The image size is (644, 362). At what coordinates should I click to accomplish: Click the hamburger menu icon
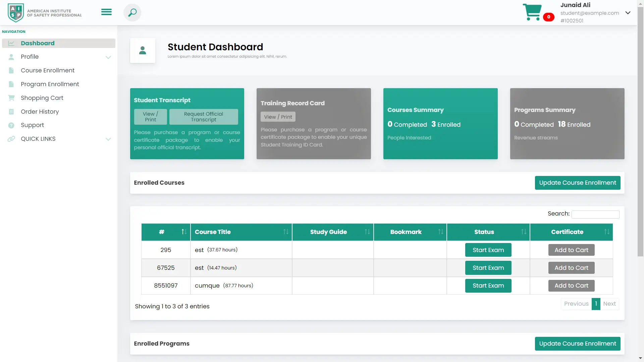106,12
